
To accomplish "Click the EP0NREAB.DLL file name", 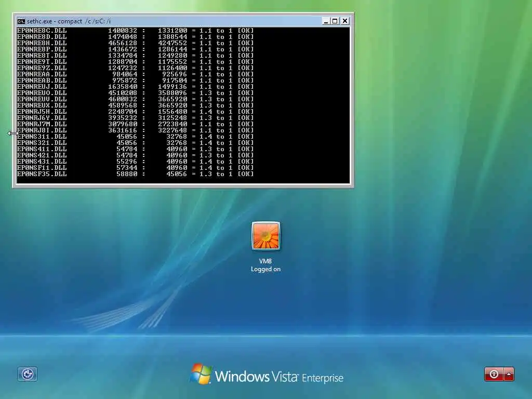I will (42, 81).
